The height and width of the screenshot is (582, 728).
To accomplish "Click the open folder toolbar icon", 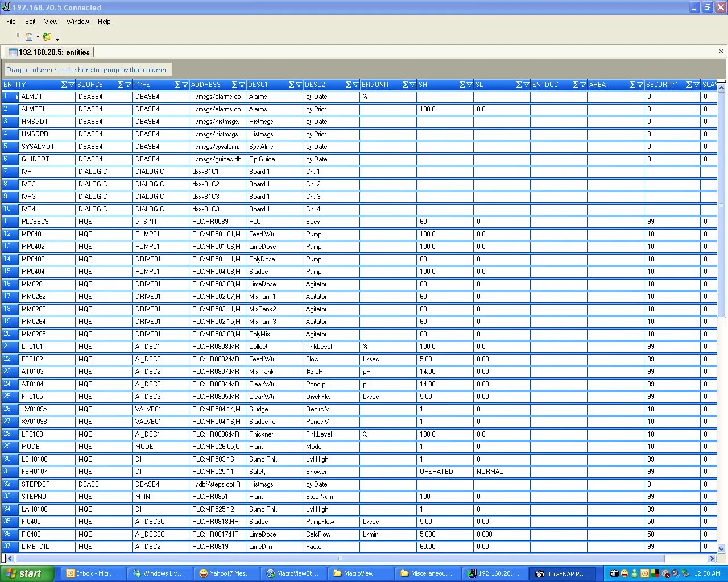I will pyautogui.click(x=47, y=36).
